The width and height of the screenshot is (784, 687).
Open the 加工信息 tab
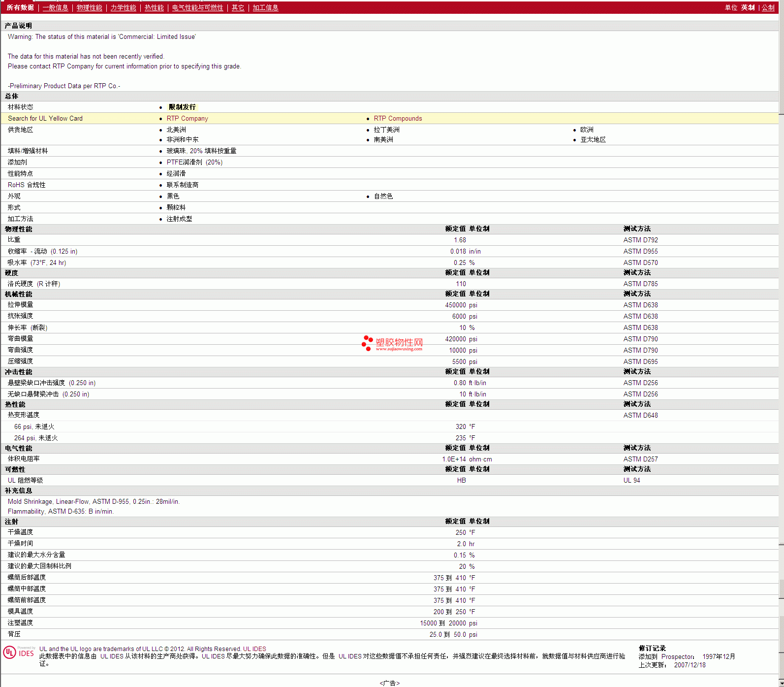[x=265, y=7]
